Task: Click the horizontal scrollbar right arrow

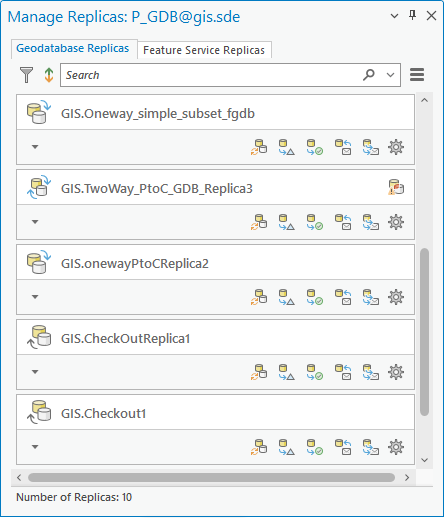Action: (x=407, y=478)
